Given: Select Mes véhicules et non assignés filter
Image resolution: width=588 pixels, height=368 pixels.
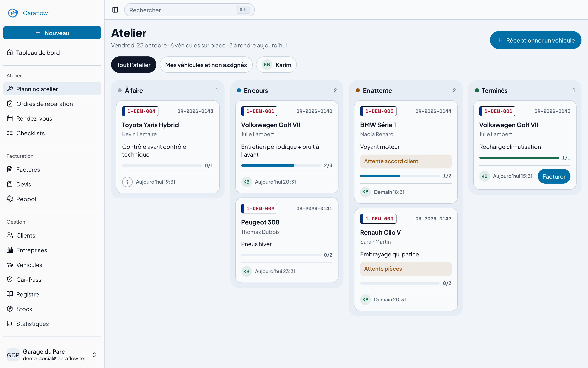Looking at the screenshot, I should tap(206, 65).
